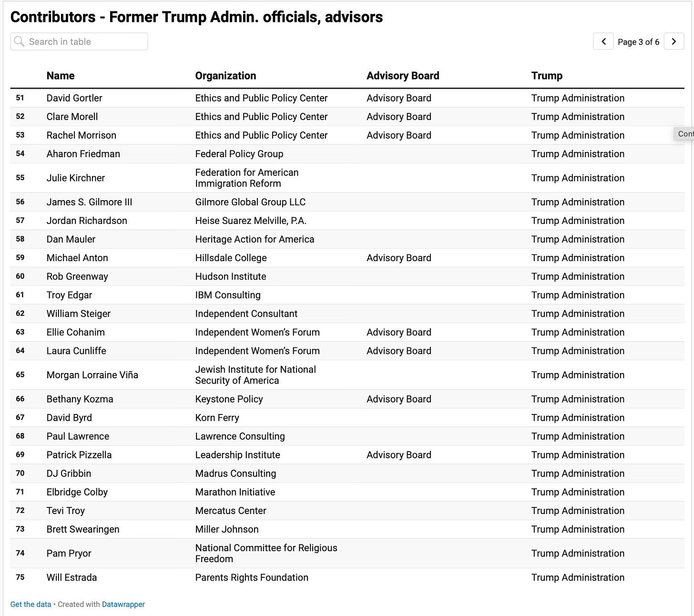Click the Lawrence Consulting cell
The image size is (694, 616).
coord(240,436)
